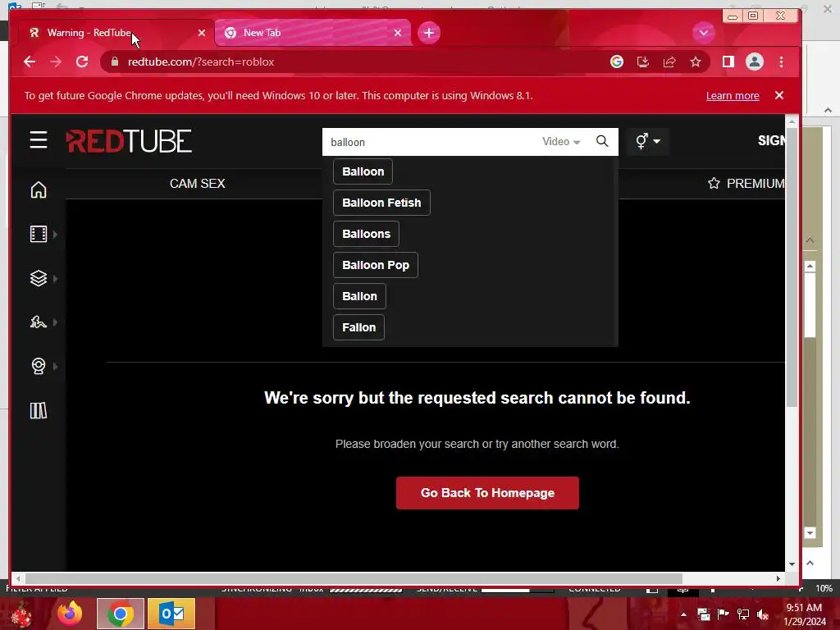This screenshot has height=630, width=840.
Task: Click the taskbar clock showing 9:51 AM
Action: pyautogui.click(x=804, y=614)
